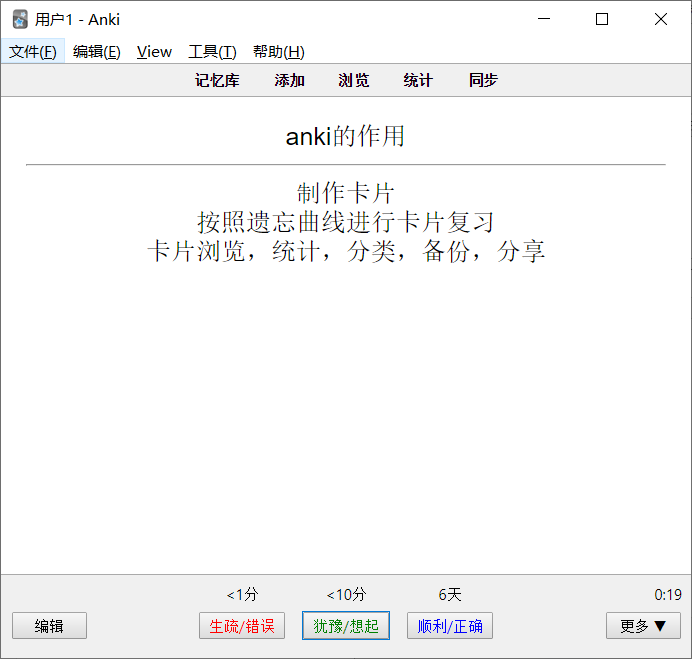Click the 编辑 button at bottom left
This screenshot has height=659, width=692.
click(x=49, y=625)
